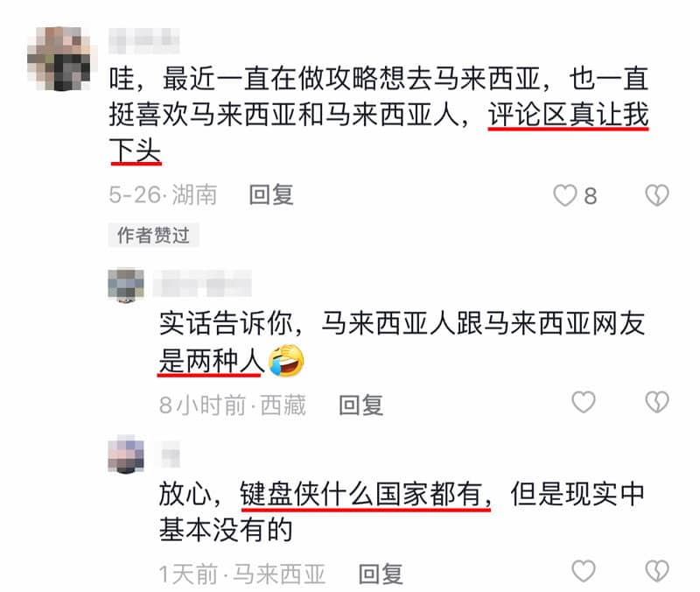The width and height of the screenshot is (700, 592).
Task: Open the blurred username of top commenter
Action: pyautogui.click(x=143, y=40)
